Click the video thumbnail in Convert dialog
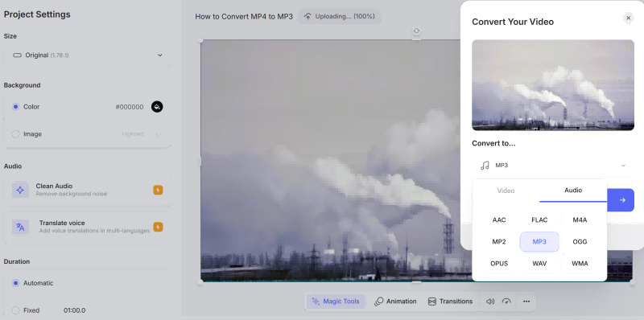The image size is (644, 320). [x=553, y=85]
